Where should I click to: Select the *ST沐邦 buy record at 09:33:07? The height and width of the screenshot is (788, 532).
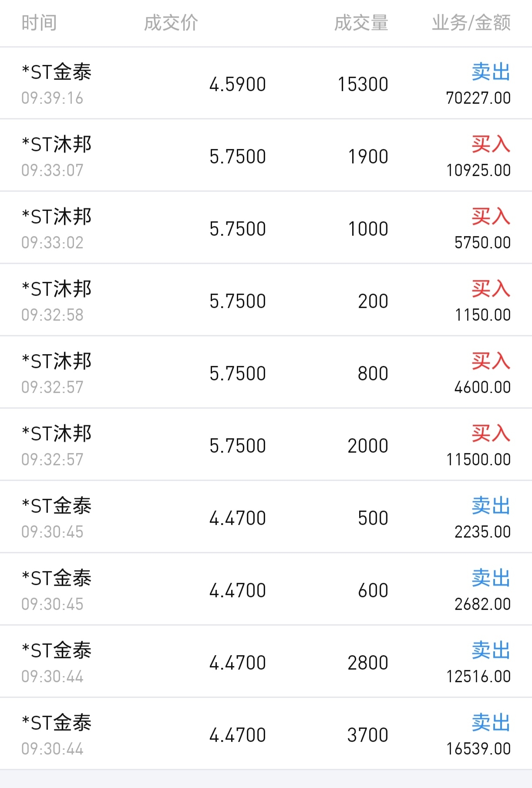click(266, 156)
